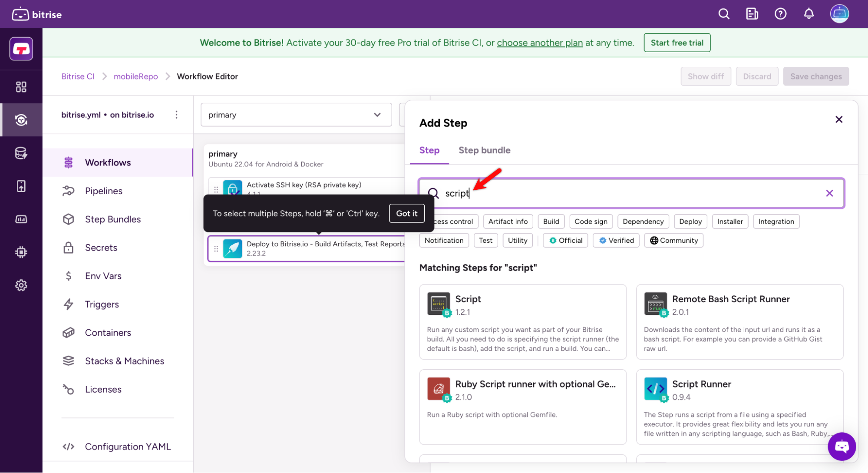This screenshot has width=868, height=473.
Task: Open the settings gear in left rail
Action: [21, 285]
